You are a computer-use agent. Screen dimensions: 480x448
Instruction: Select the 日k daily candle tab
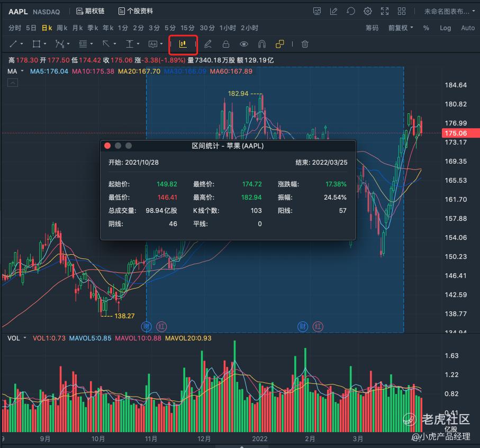point(47,28)
